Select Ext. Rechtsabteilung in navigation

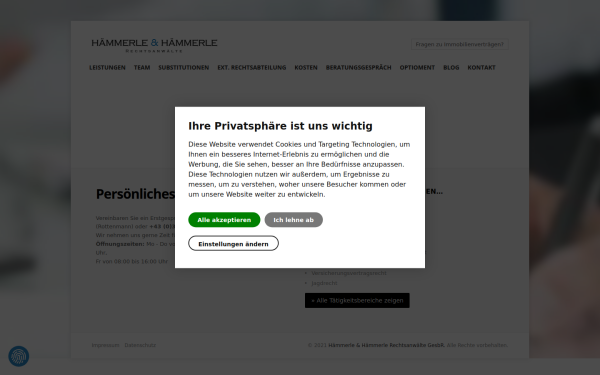pyautogui.click(x=252, y=68)
